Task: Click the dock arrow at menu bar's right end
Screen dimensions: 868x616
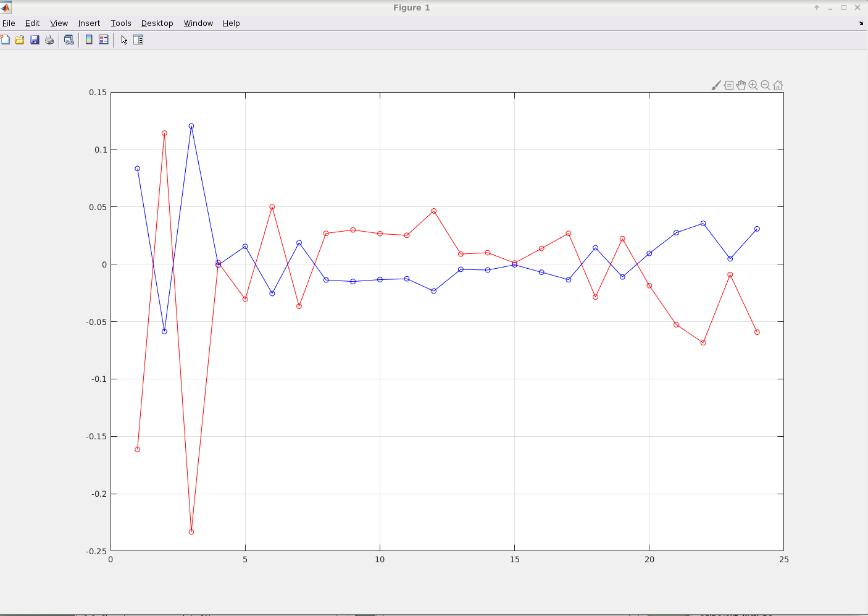Action: [861, 23]
